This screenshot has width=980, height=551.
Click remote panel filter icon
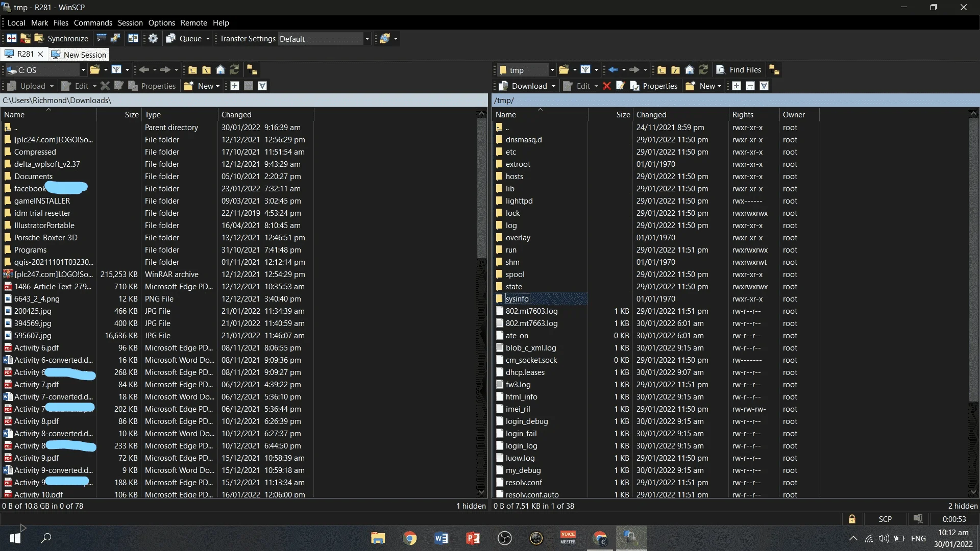click(x=585, y=70)
